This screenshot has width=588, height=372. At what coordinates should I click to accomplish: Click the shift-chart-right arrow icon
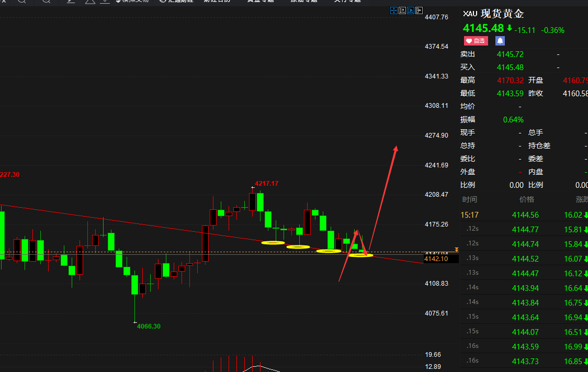click(x=419, y=10)
